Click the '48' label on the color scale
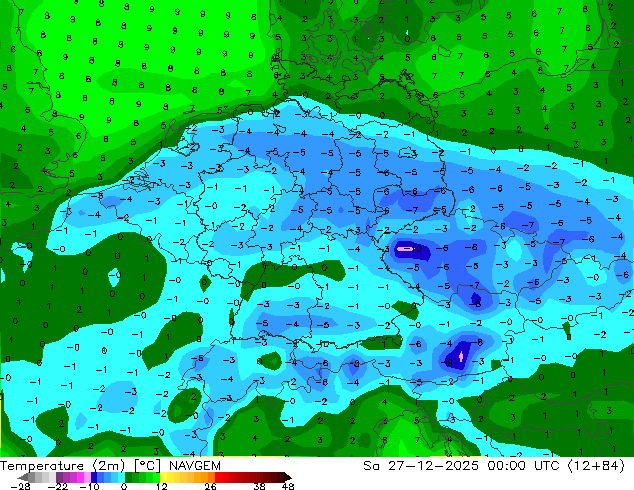 point(288,486)
